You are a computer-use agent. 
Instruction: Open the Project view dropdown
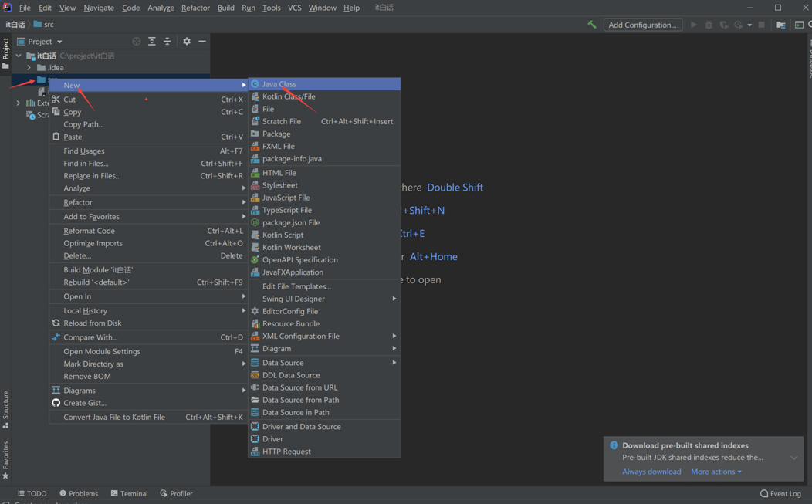point(40,42)
